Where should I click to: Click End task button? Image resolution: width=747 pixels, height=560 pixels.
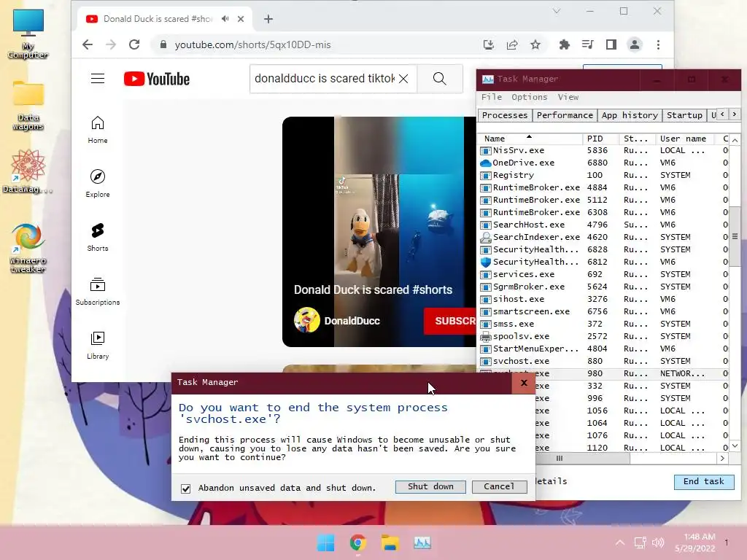pos(704,481)
